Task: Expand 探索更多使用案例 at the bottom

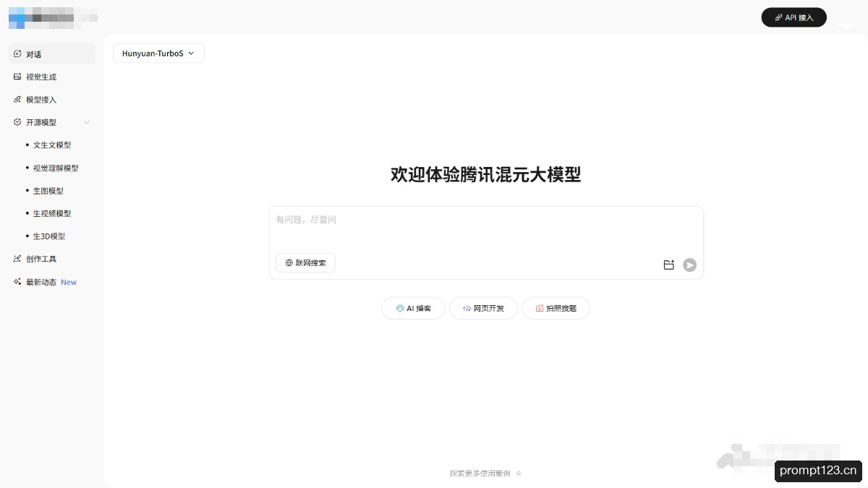Action: point(485,474)
